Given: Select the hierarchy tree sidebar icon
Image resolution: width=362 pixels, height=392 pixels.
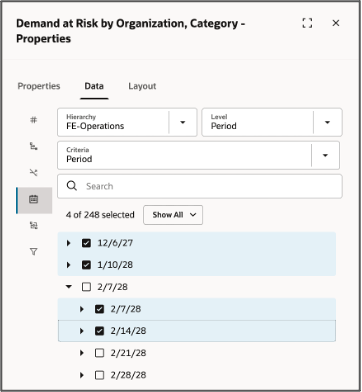Looking at the screenshot, I should click(x=33, y=146).
